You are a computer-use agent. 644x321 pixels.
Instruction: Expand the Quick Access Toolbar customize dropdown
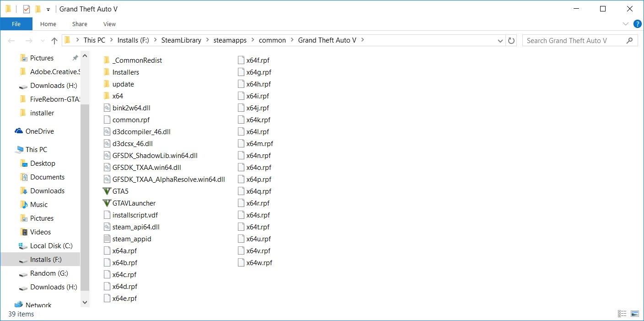pyautogui.click(x=48, y=9)
